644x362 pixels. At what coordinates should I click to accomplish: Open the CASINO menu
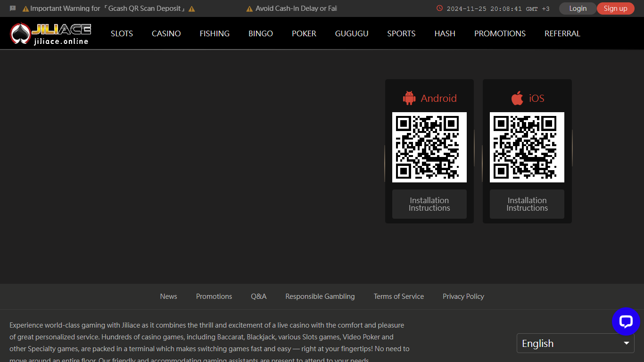point(166,33)
